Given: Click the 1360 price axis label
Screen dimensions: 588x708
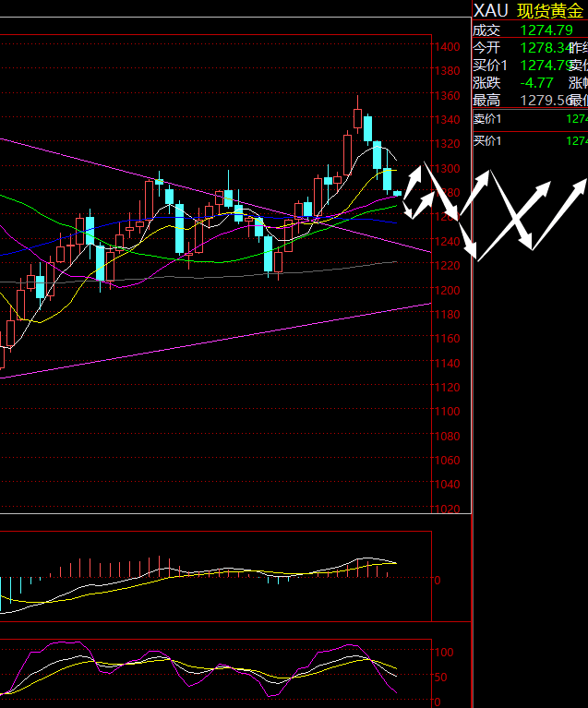Looking at the screenshot, I should point(447,95).
